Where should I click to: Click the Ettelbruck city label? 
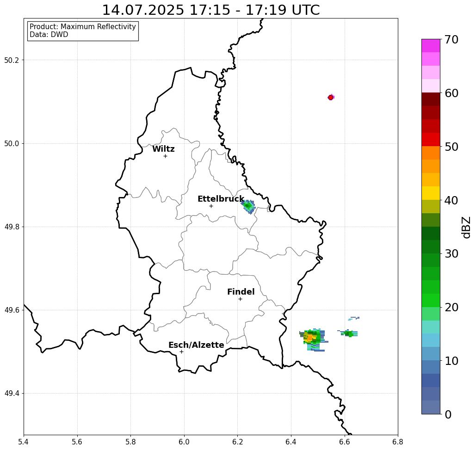pyautogui.click(x=221, y=199)
